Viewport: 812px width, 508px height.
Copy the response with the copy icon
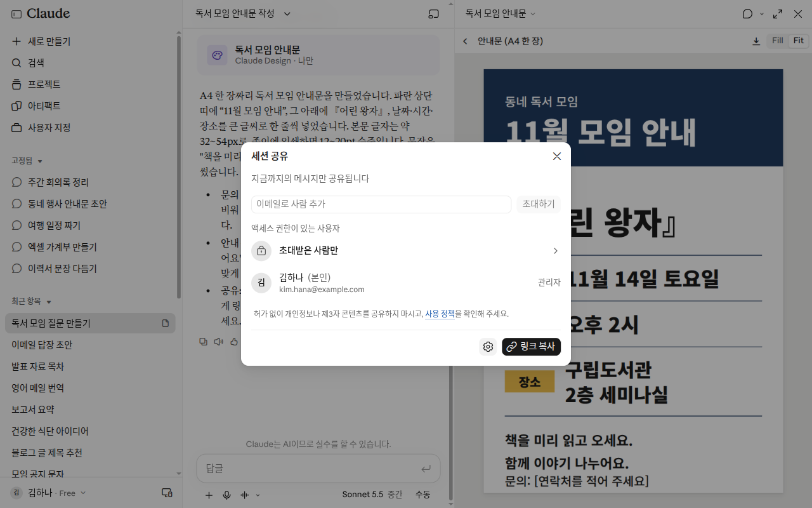click(x=204, y=342)
